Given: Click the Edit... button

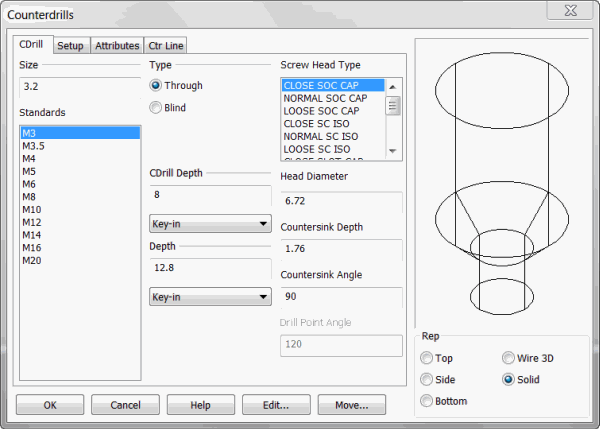Looking at the screenshot, I should (x=276, y=405).
